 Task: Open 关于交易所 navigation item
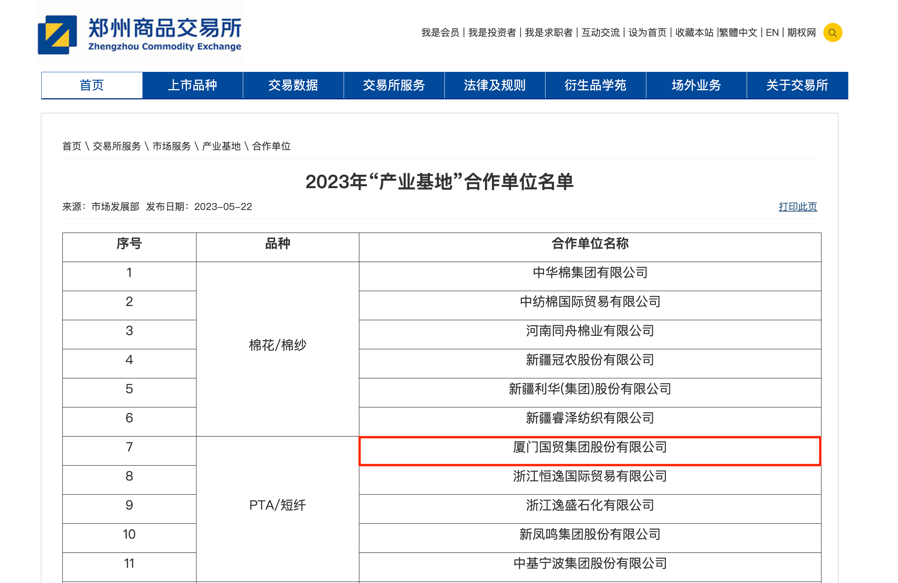797,86
